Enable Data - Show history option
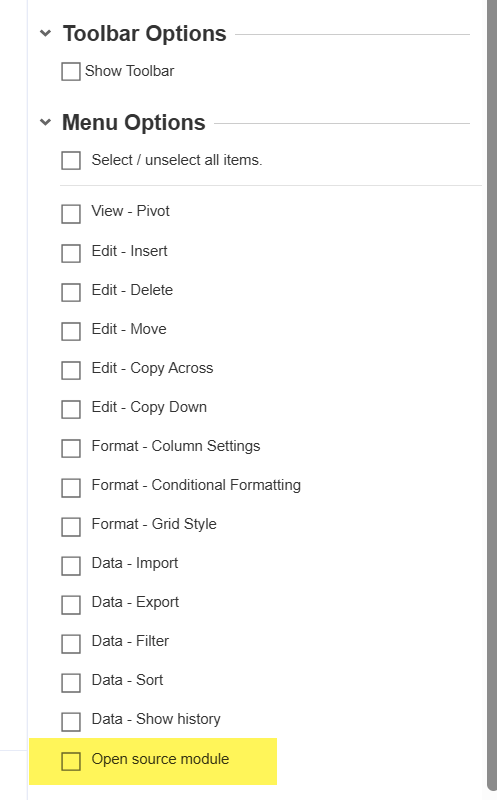 pyautogui.click(x=71, y=721)
